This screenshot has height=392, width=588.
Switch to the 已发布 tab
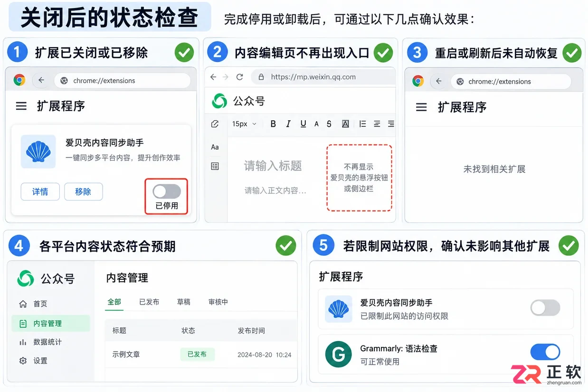click(x=149, y=302)
